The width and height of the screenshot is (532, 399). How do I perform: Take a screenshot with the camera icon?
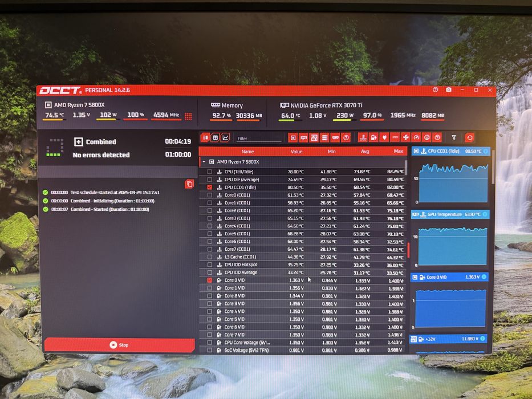tap(449, 90)
